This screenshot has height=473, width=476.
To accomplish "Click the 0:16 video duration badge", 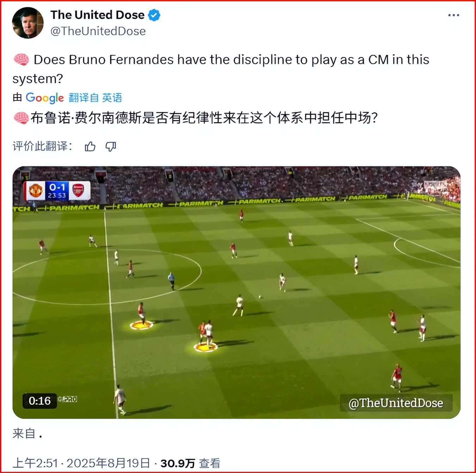I will click(x=40, y=401).
